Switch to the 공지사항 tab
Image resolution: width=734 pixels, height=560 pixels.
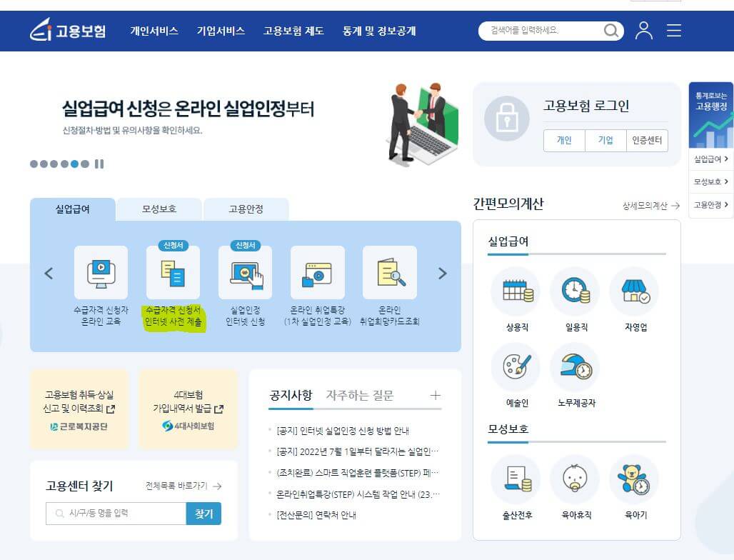click(x=290, y=396)
